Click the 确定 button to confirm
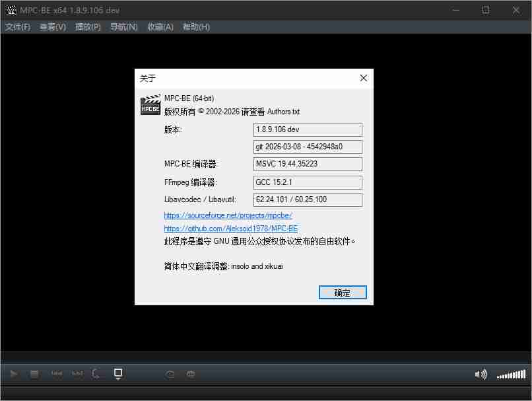 coord(342,293)
